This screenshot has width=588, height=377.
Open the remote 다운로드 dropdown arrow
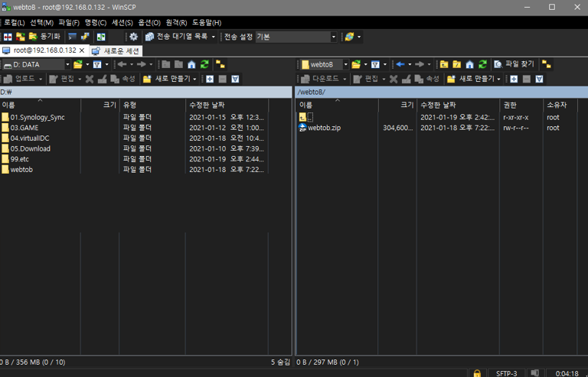[345, 79]
